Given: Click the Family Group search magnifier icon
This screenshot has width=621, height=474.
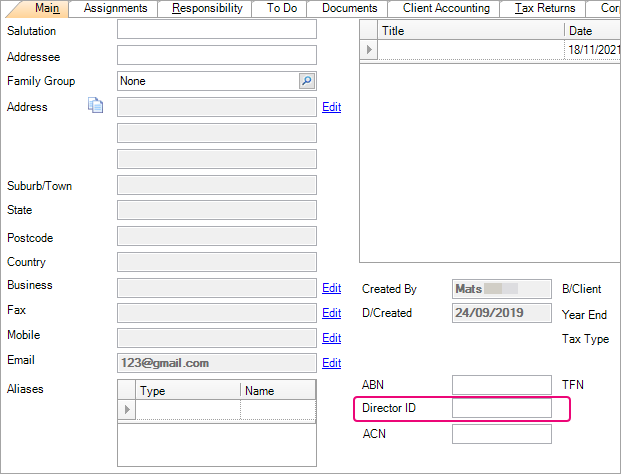Looking at the screenshot, I should tap(307, 81).
